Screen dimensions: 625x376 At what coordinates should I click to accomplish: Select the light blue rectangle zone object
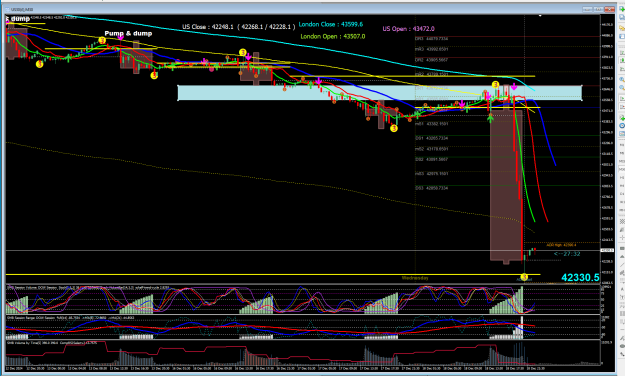tap(379, 93)
